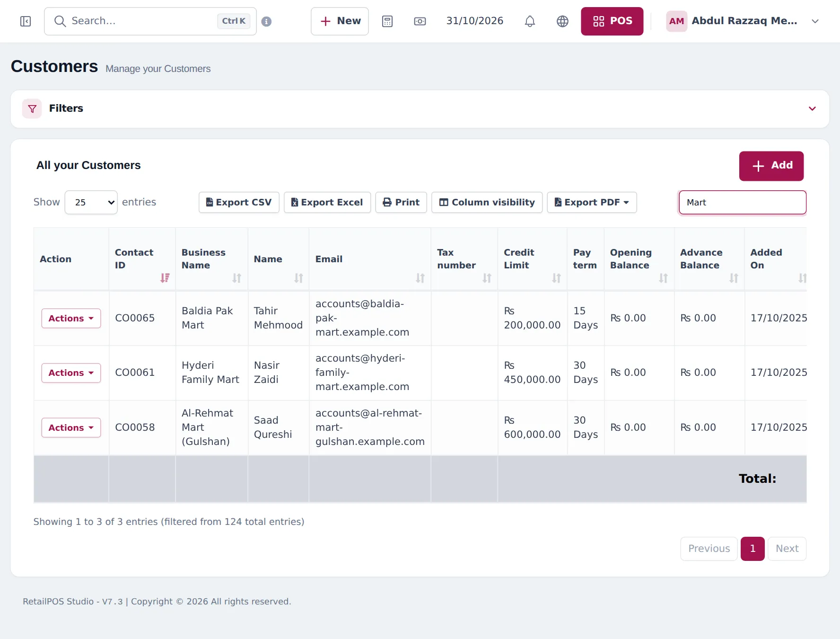840x639 pixels.
Task: Focus the top Search box
Action: point(150,21)
